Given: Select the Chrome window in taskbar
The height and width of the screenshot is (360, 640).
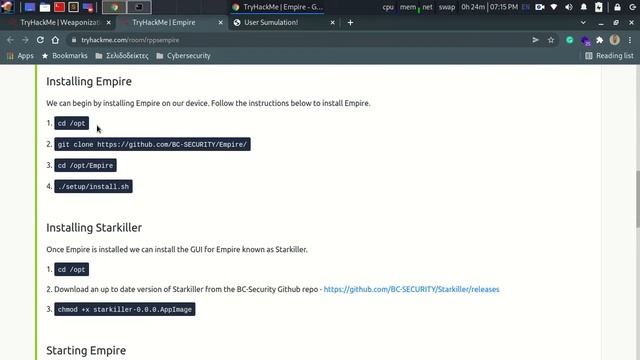Looking at the screenshot, I should [x=114, y=7].
